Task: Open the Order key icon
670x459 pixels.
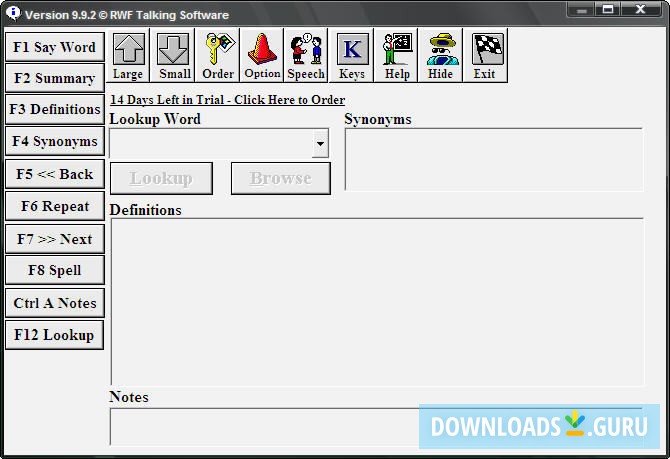Action: [218, 56]
